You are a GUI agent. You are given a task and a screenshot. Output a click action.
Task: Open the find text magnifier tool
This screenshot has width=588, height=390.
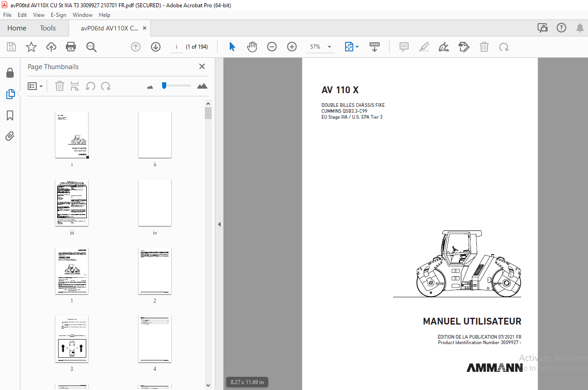point(91,47)
